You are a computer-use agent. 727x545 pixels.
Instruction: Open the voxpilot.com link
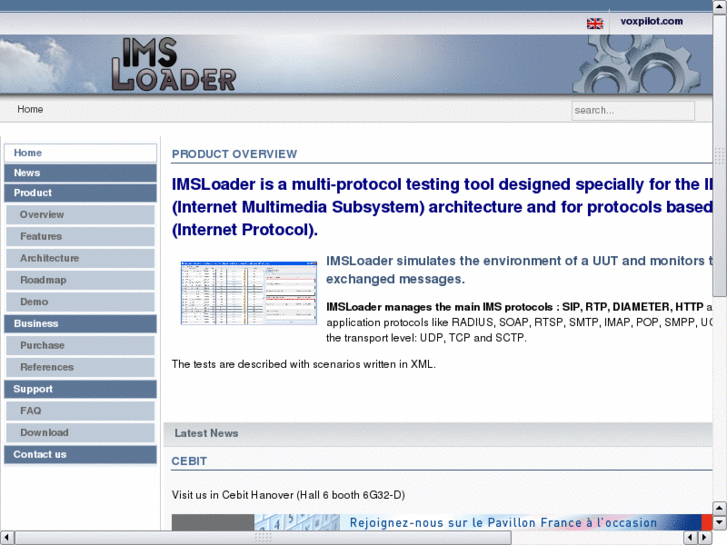coord(651,21)
